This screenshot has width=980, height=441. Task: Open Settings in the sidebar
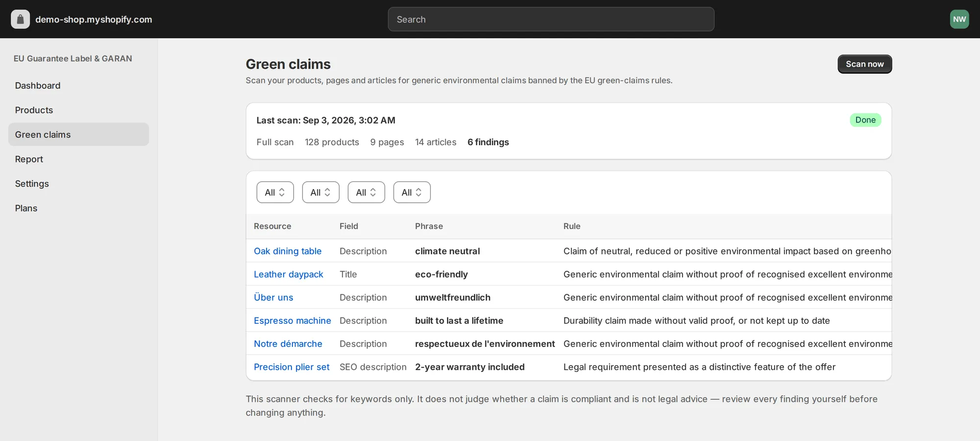pyautogui.click(x=78, y=183)
